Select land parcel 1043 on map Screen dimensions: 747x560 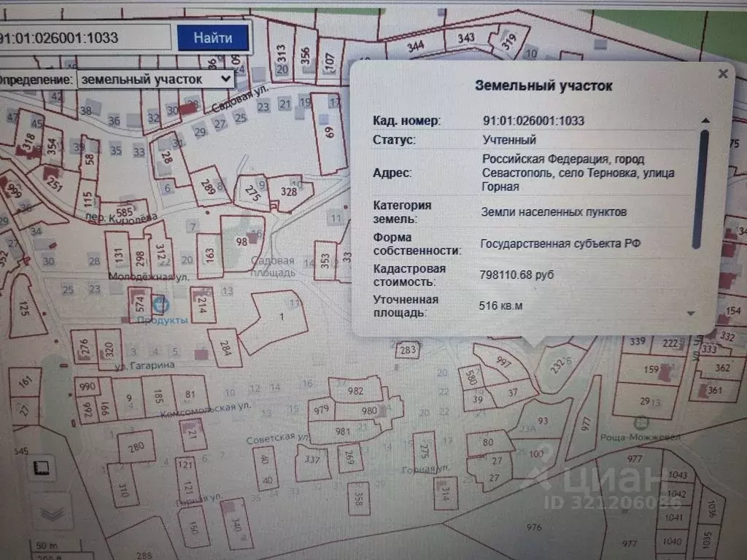click(678, 475)
